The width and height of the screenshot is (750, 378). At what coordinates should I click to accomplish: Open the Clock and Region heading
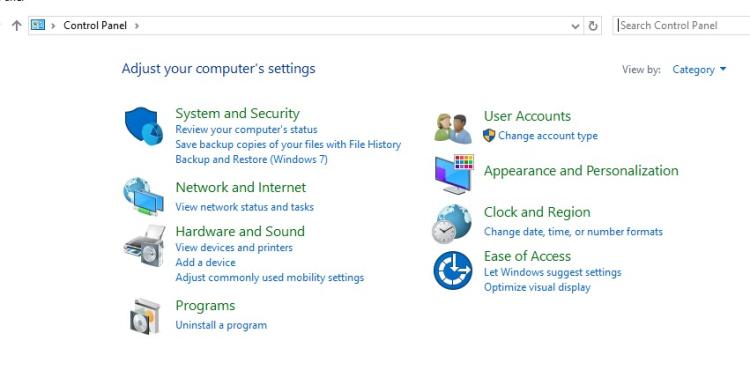pos(537,212)
